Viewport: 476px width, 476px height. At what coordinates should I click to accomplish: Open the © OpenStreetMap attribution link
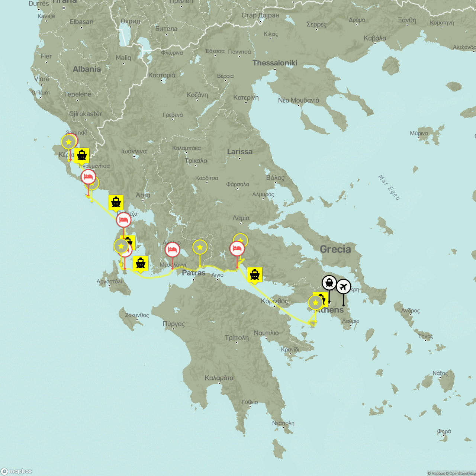point(461,473)
